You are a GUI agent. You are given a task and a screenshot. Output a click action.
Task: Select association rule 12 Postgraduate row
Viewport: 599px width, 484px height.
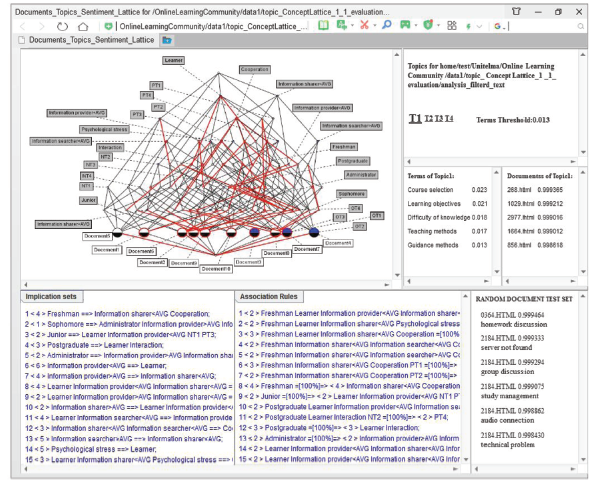tap(329, 428)
